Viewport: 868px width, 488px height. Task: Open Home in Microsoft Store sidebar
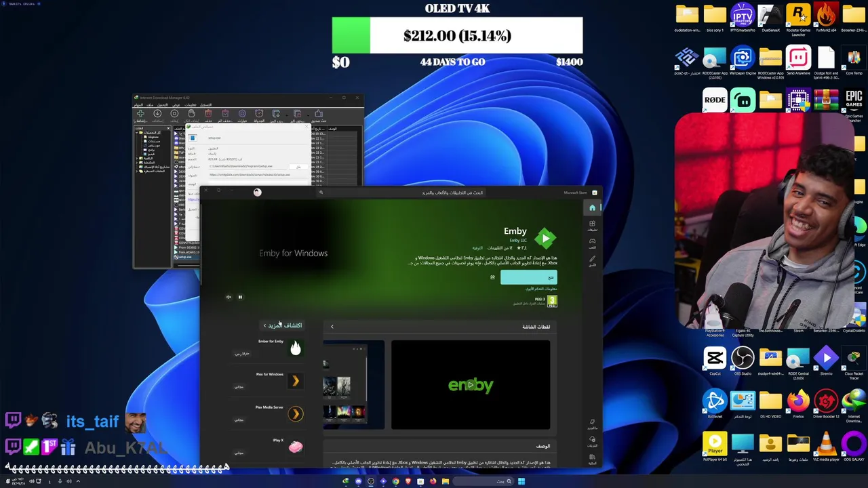pos(592,207)
